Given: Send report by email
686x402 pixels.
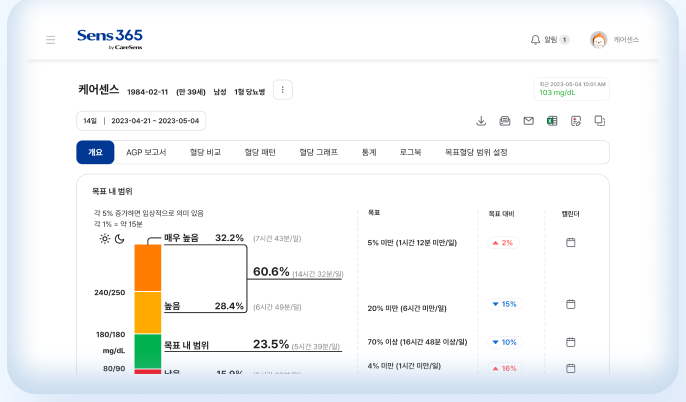Looking at the screenshot, I should pyautogui.click(x=528, y=121).
